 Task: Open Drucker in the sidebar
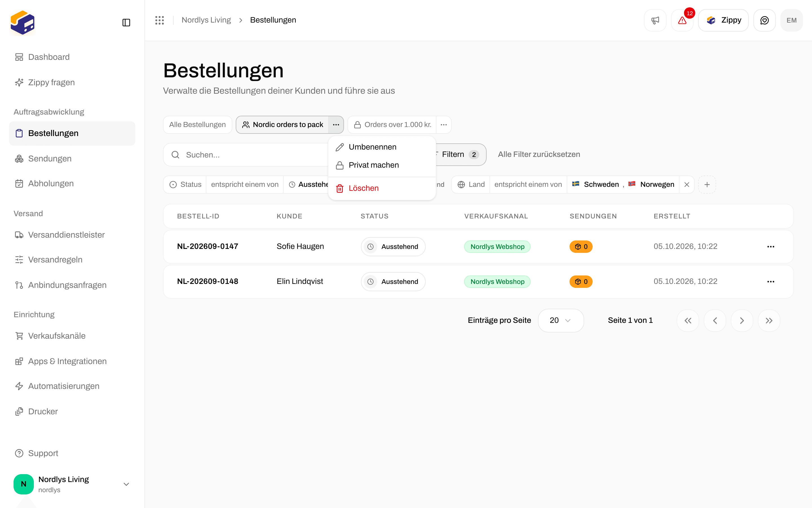pyautogui.click(x=72, y=411)
